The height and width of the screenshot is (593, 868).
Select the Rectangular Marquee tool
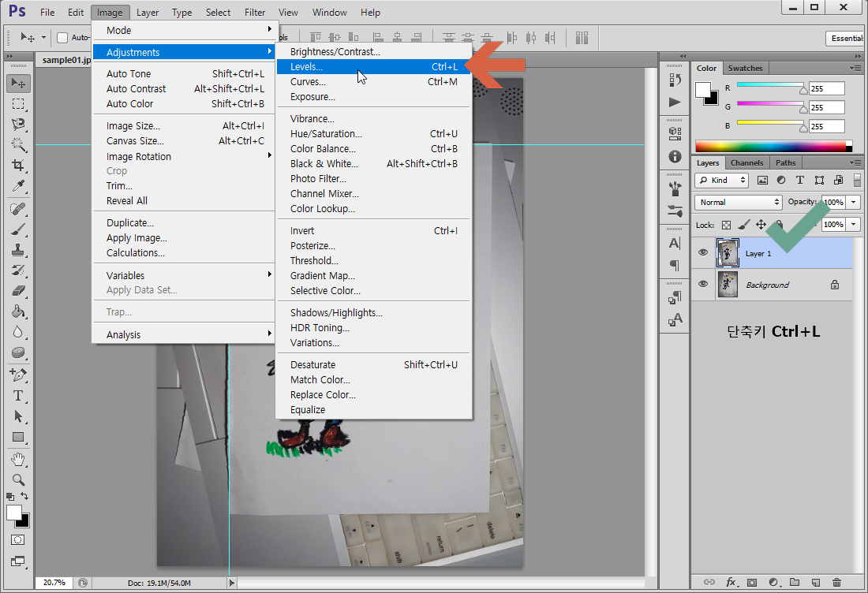18,104
